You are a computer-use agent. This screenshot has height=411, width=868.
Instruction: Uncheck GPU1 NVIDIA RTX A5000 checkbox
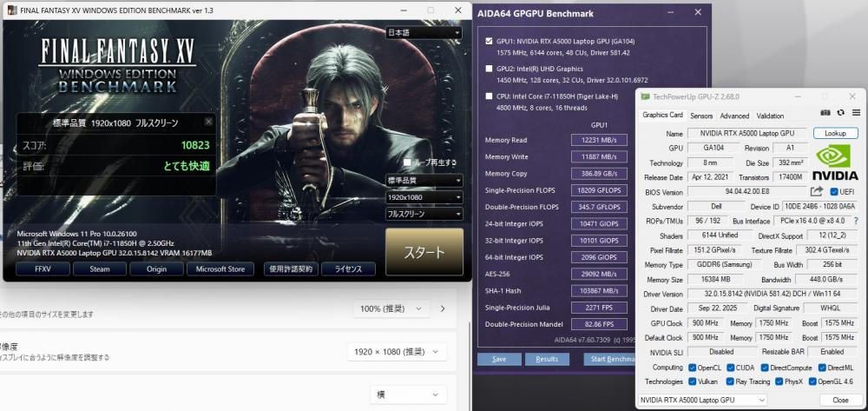click(x=489, y=40)
